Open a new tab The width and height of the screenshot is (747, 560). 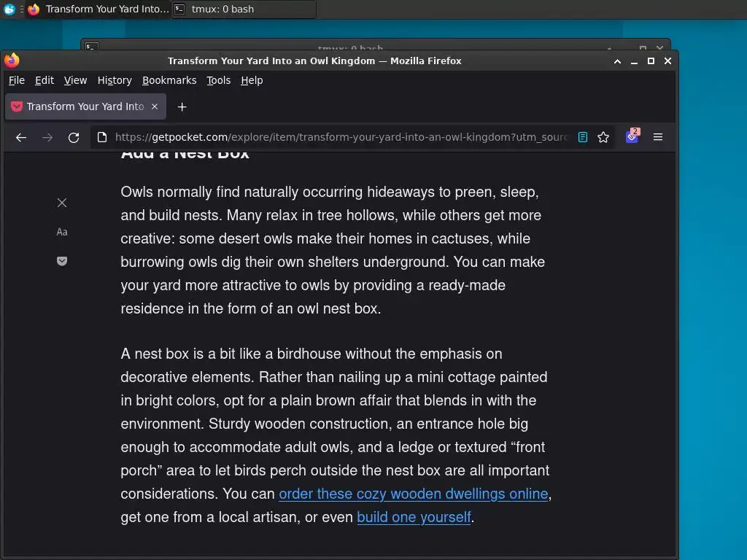point(182,106)
